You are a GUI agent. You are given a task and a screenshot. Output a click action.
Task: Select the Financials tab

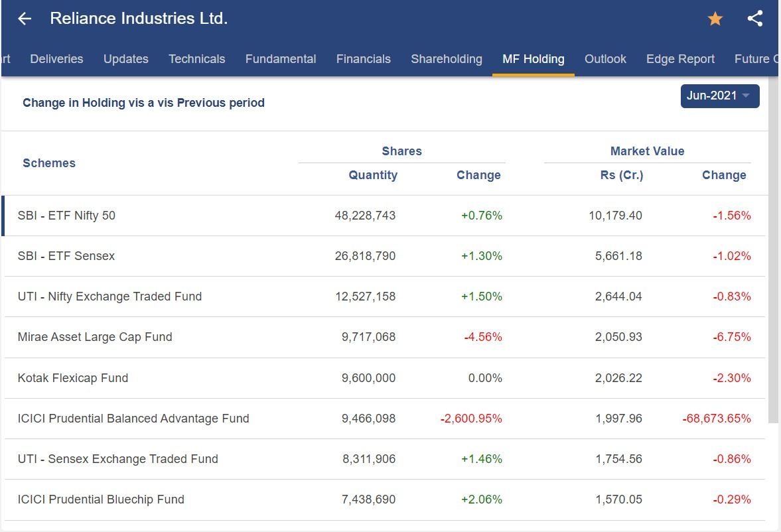click(x=364, y=59)
